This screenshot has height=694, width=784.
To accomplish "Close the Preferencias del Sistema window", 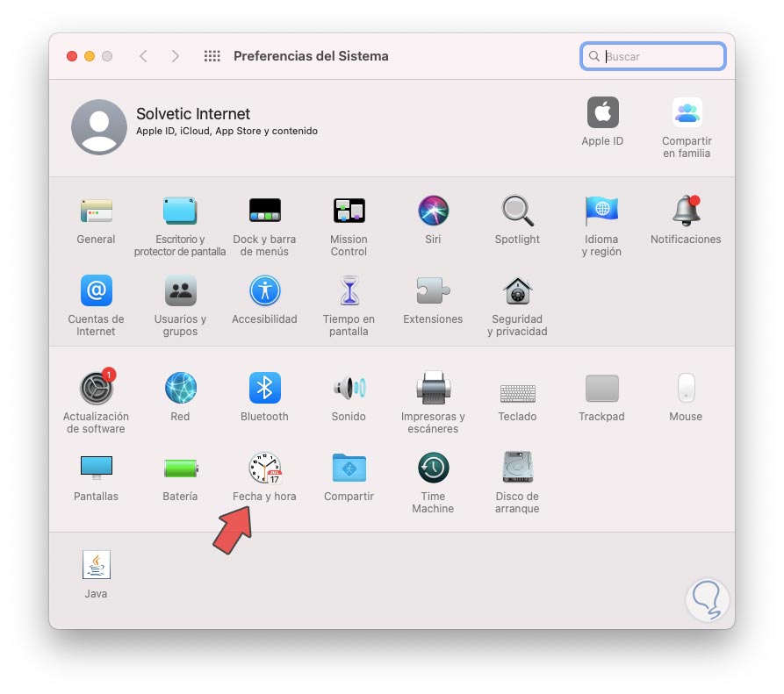I will click(x=72, y=56).
